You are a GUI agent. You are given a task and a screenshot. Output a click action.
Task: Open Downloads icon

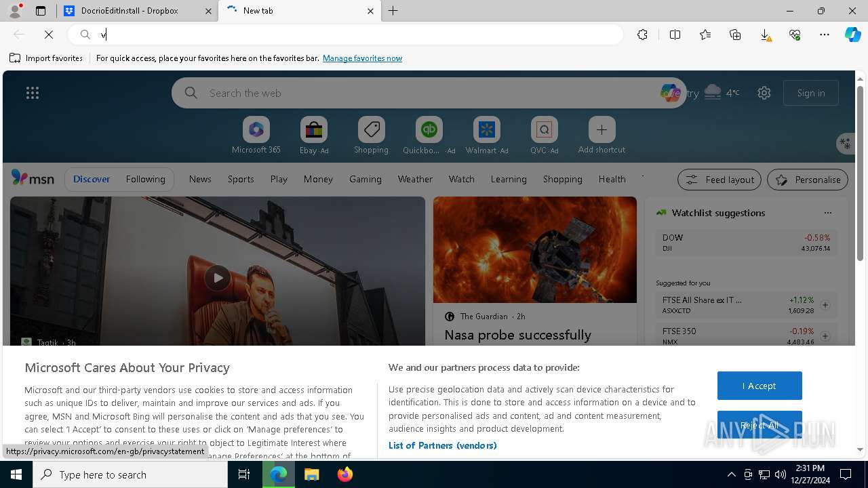[765, 35]
